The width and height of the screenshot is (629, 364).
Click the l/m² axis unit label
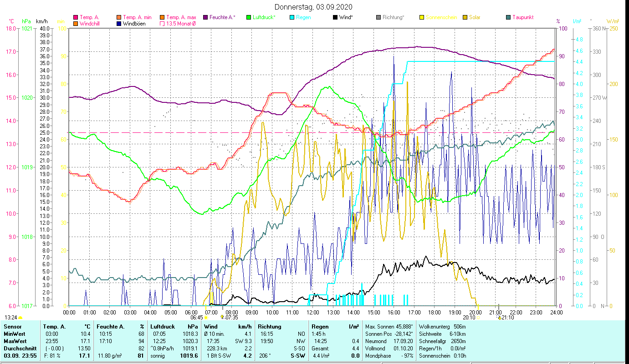[x=577, y=21]
